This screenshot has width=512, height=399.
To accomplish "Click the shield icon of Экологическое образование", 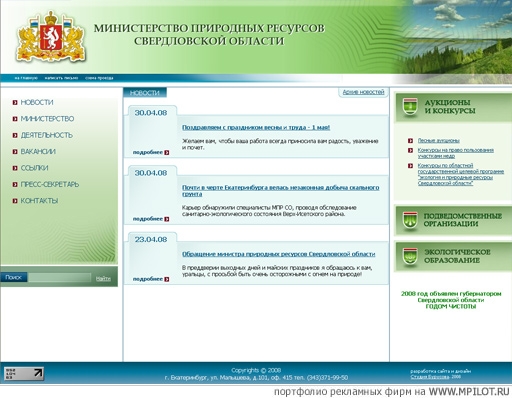I will pos(410,256).
